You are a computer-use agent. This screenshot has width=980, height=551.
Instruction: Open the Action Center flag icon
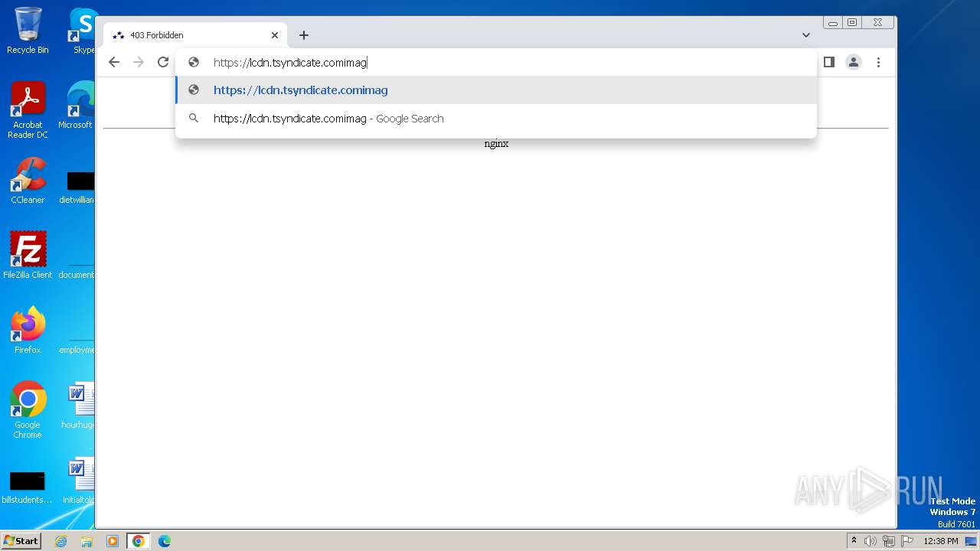point(907,541)
